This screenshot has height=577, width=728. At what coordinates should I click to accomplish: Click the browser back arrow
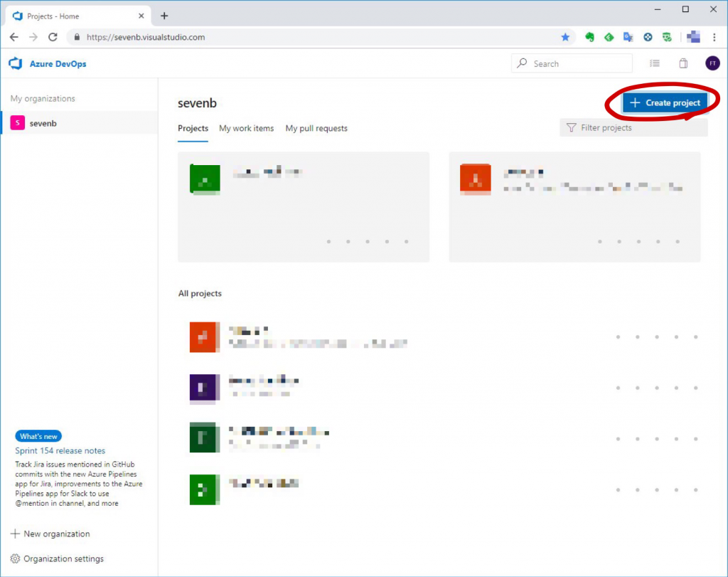14,37
